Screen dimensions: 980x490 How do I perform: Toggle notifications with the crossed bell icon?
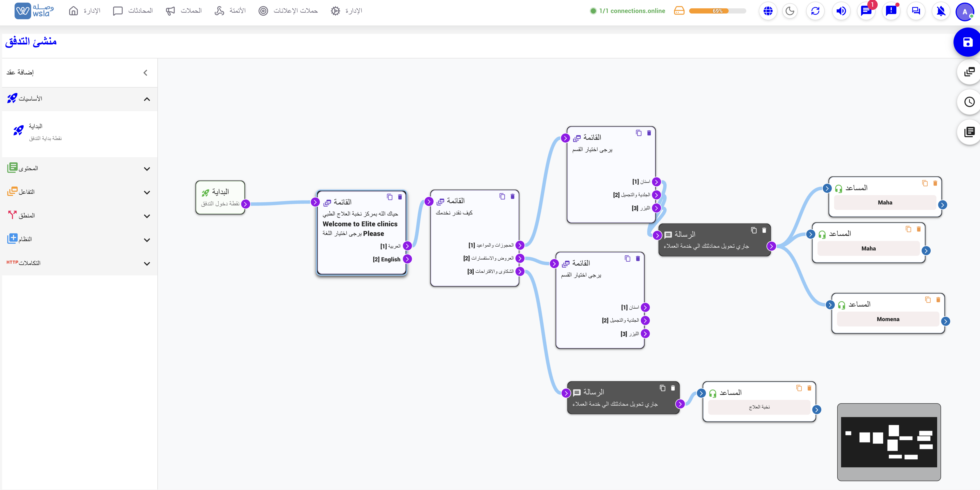(941, 11)
